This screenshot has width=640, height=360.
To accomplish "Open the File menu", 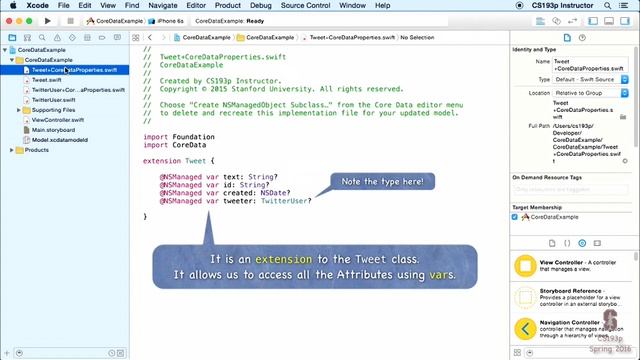I will click(x=63, y=5).
